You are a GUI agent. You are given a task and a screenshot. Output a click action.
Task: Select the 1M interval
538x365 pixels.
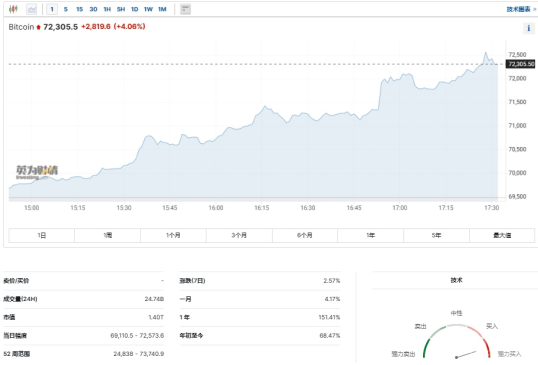point(162,9)
